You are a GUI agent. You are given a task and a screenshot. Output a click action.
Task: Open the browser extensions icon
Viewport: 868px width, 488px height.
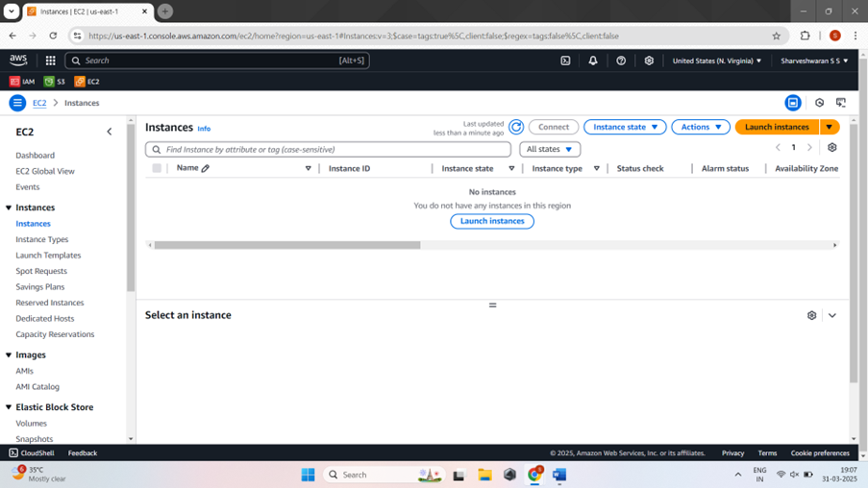[x=805, y=36]
